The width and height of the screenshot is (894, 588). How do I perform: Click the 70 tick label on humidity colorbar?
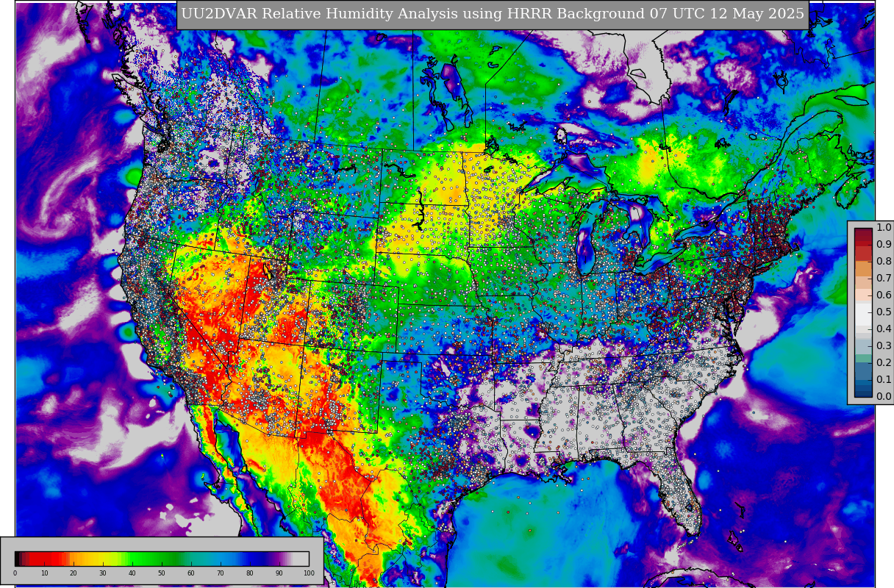(x=221, y=573)
